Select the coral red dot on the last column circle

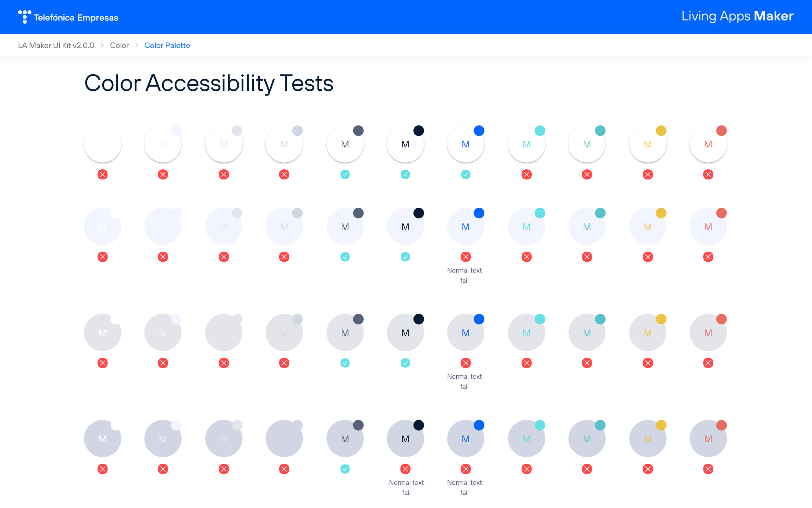pyautogui.click(x=721, y=130)
